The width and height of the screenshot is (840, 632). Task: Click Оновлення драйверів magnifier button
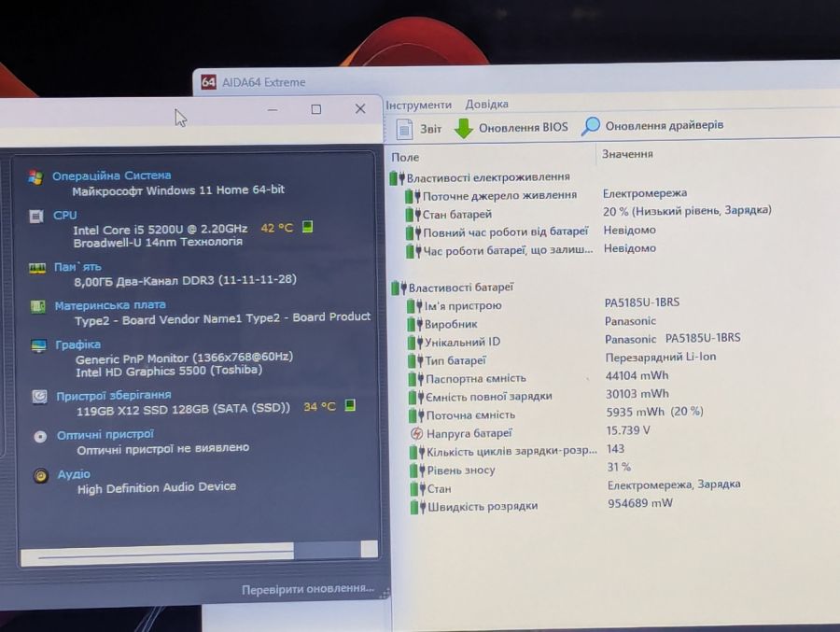click(x=652, y=125)
